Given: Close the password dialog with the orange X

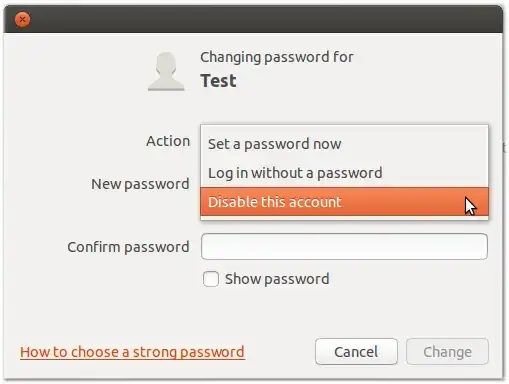Looking at the screenshot, I should pyautogui.click(x=22, y=20).
